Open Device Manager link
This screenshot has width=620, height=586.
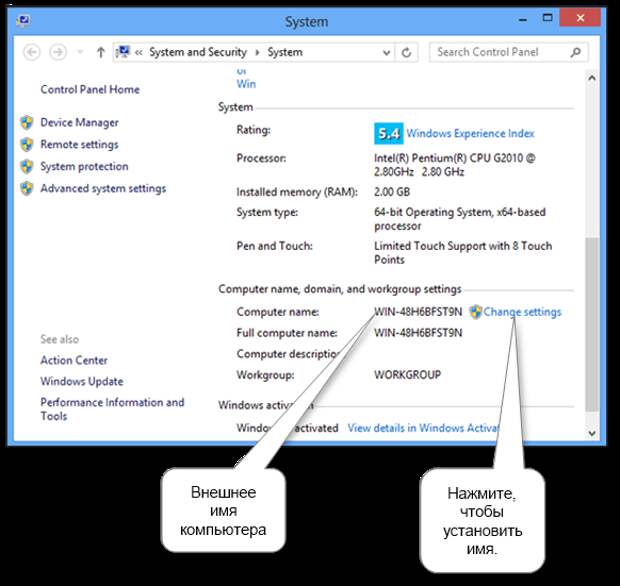click(79, 123)
